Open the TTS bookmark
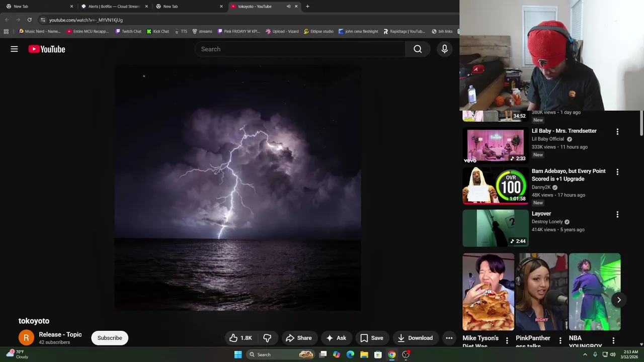The height and width of the screenshot is (362, 644). pyautogui.click(x=181, y=31)
